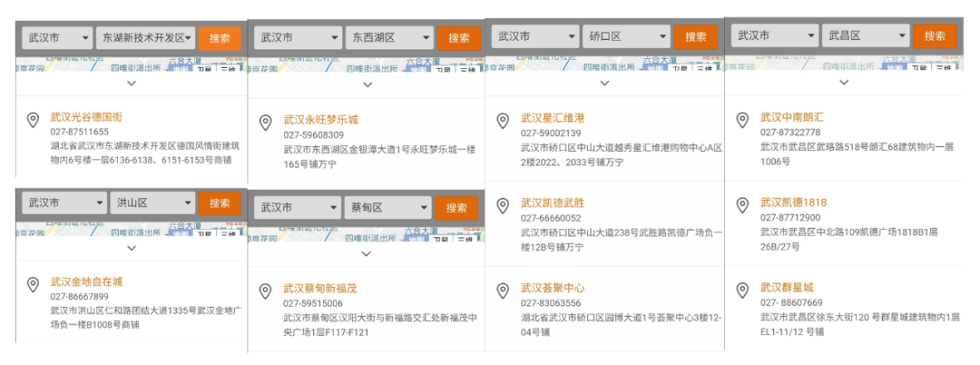This screenshot has width=980, height=365.
Task: Click the phone number 027-87511655
Action: [x=79, y=132]
